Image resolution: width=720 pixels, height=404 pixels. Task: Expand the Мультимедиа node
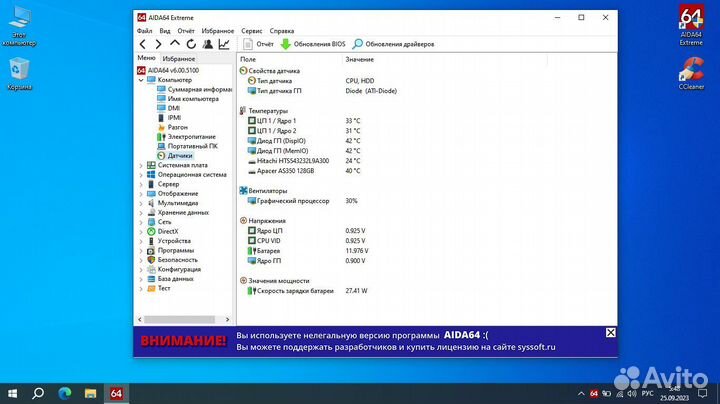[x=141, y=203]
